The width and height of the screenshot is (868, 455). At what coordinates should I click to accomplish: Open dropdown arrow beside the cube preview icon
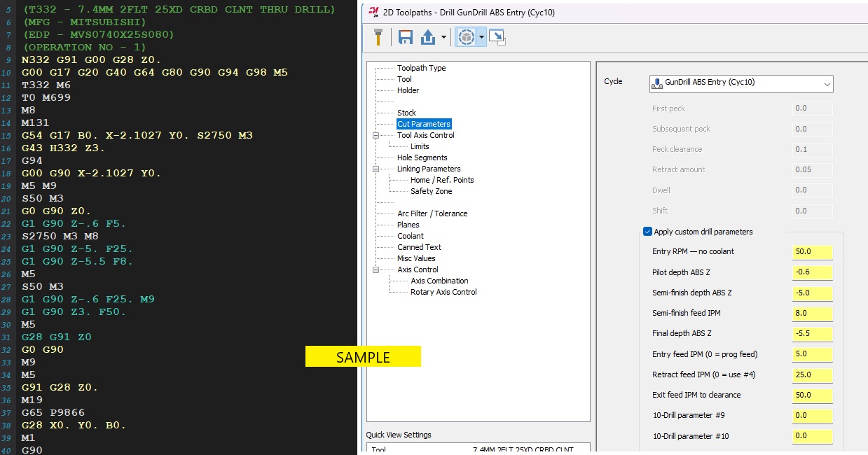(481, 38)
